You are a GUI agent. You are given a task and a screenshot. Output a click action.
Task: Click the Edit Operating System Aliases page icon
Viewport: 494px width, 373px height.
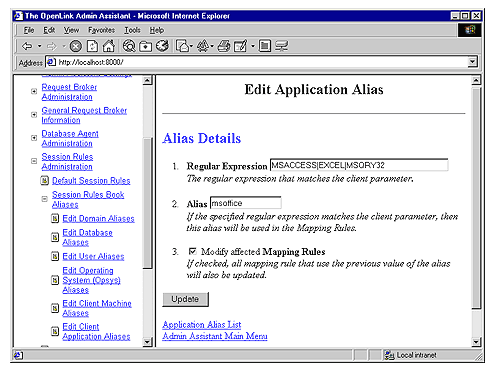[55, 280]
